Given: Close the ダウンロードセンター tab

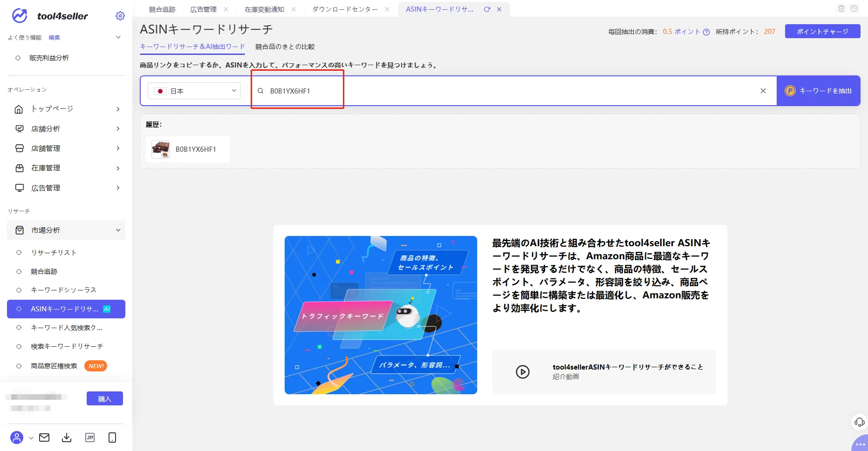Looking at the screenshot, I should 387,9.
